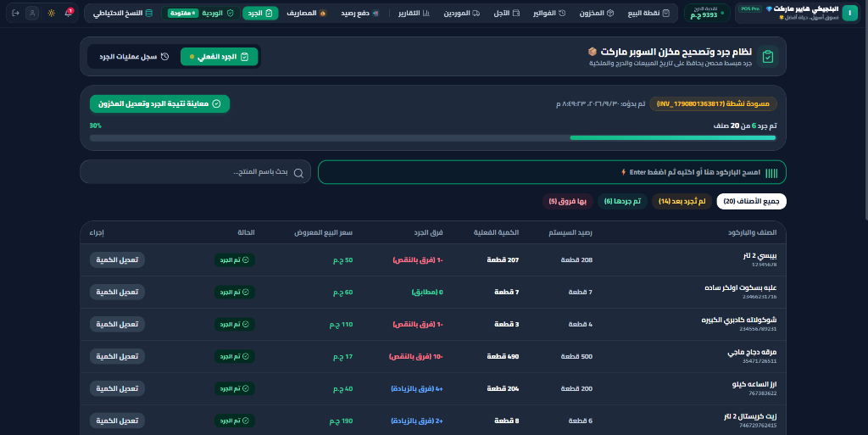868x435 pixels.
Task: Toggle the sun theme icon
Action: [x=52, y=13]
